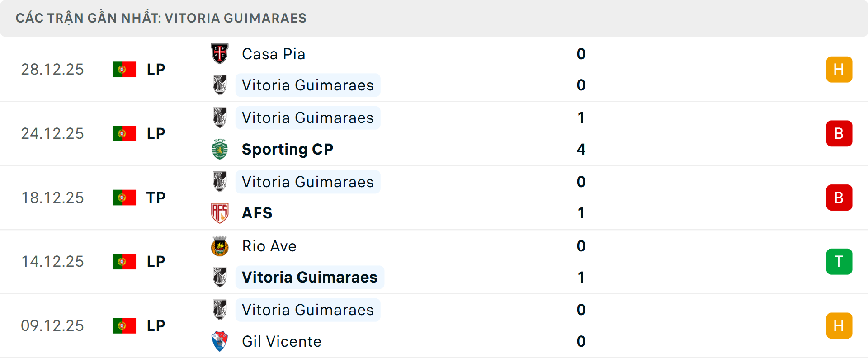The image size is (868, 358).
Task: Open the AFS club crest
Action: (x=220, y=213)
